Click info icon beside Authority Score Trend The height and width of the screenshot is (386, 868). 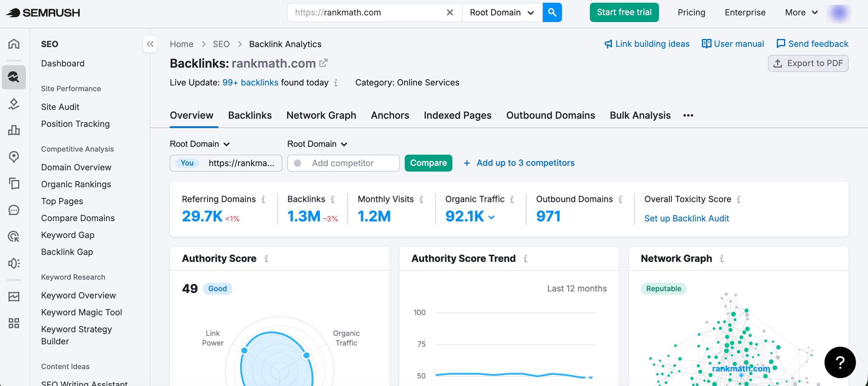tap(525, 259)
